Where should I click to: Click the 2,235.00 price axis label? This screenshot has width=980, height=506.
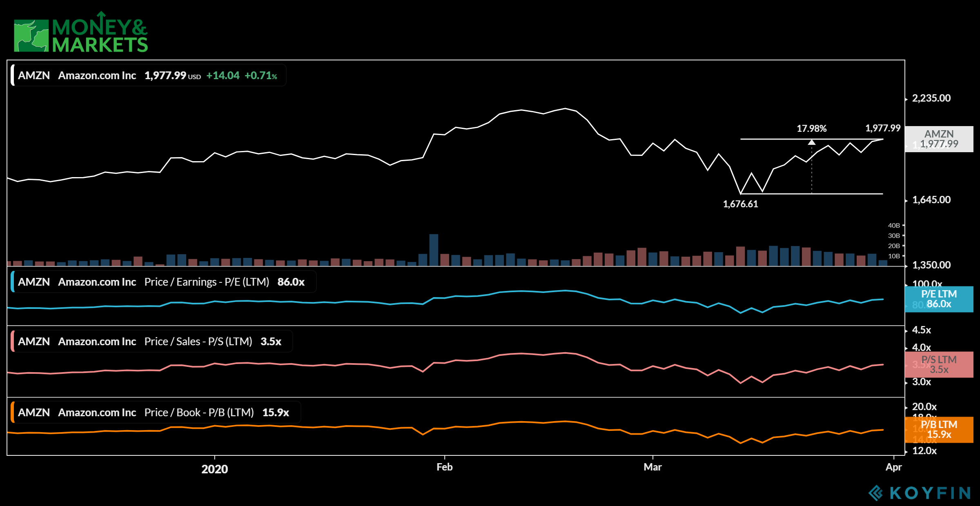[931, 98]
